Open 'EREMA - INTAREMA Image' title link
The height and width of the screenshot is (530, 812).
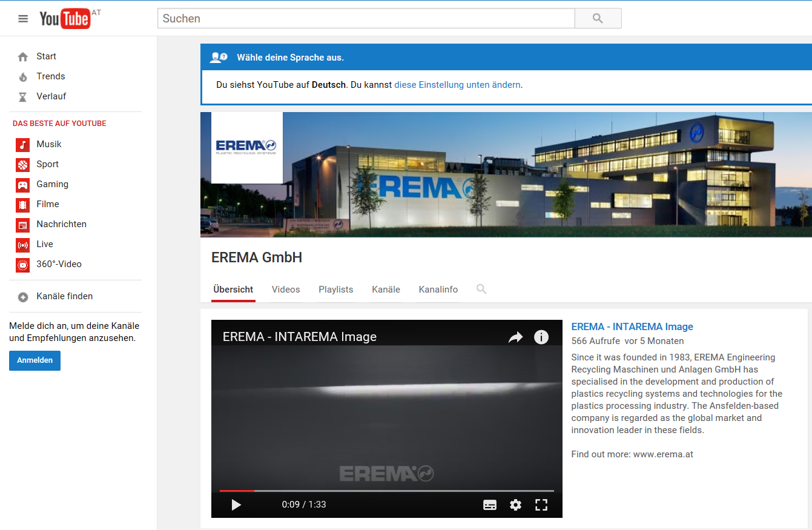(x=632, y=326)
